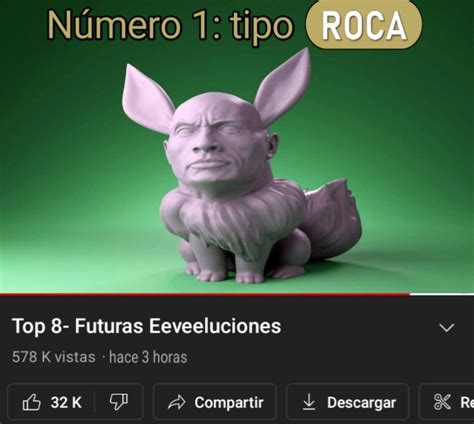
Task: Tap the sculpture's face to pause the video
Action: coord(217,147)
